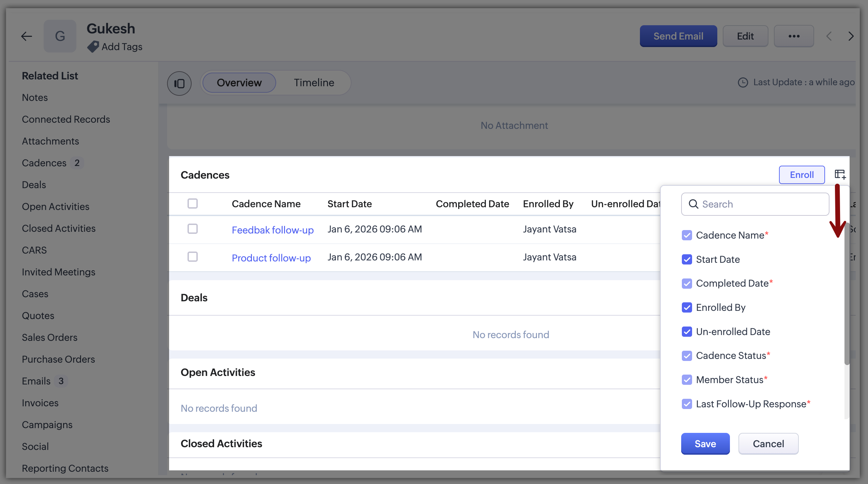
Task: Click the Add Tags icon
Action: 93,47
